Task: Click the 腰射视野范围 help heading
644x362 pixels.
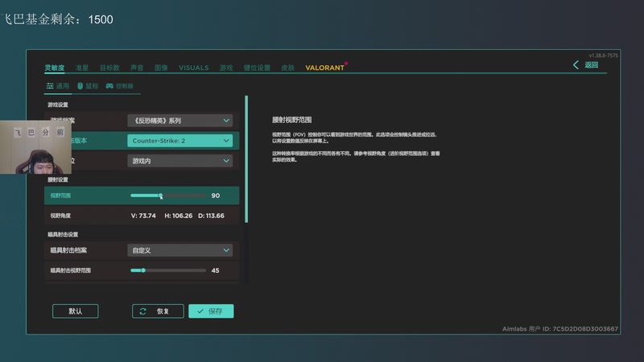Action: point(291,120)
